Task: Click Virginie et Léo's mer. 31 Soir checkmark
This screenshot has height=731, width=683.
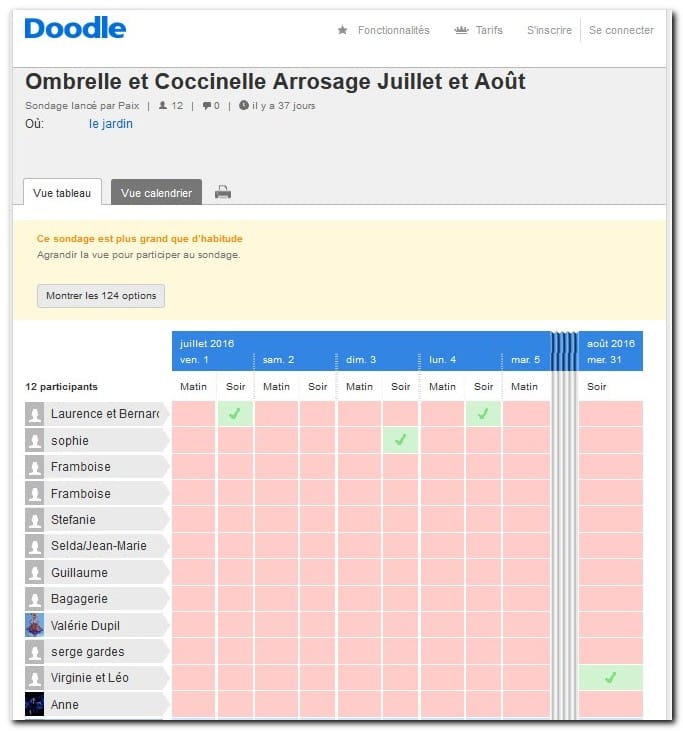Action: tap(610, 678)
